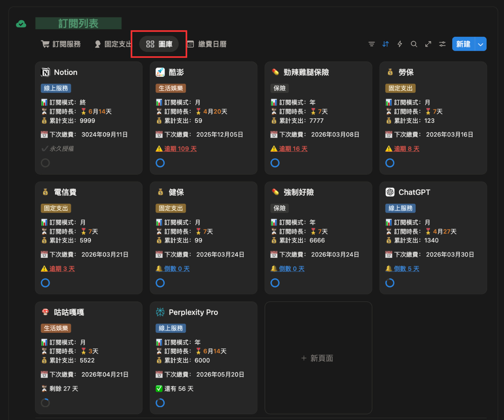Click progress ring on 咕咕嘎嘎 card

tap(45, 402)
